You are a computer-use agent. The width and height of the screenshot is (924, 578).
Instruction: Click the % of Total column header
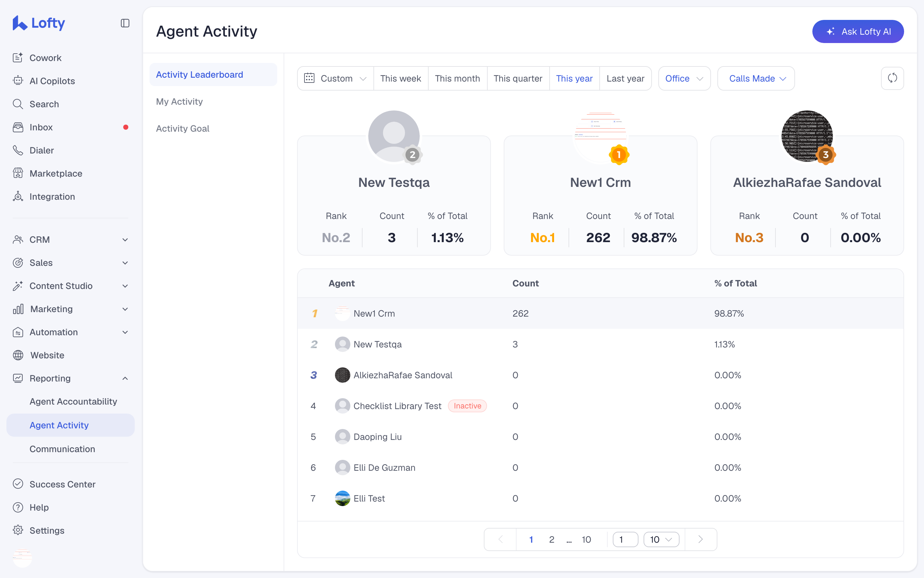click(x=735, y=283)
